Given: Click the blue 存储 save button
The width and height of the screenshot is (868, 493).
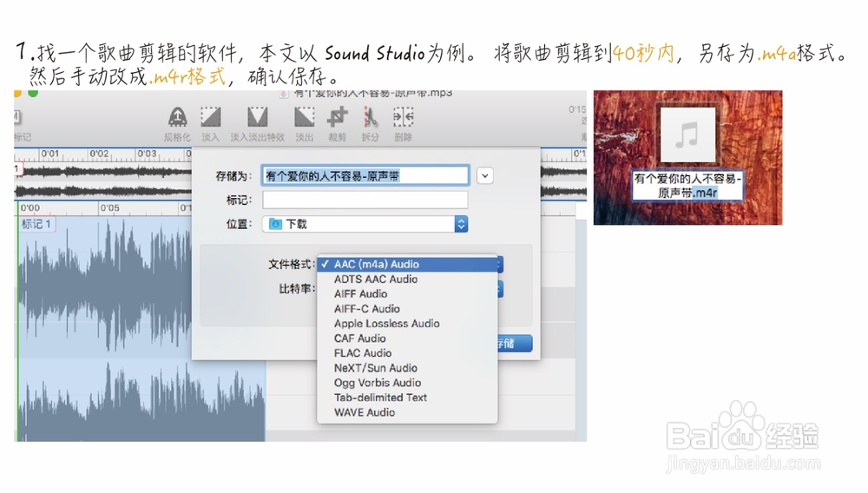Looking at the screenshot, I should tap(515, 344).
